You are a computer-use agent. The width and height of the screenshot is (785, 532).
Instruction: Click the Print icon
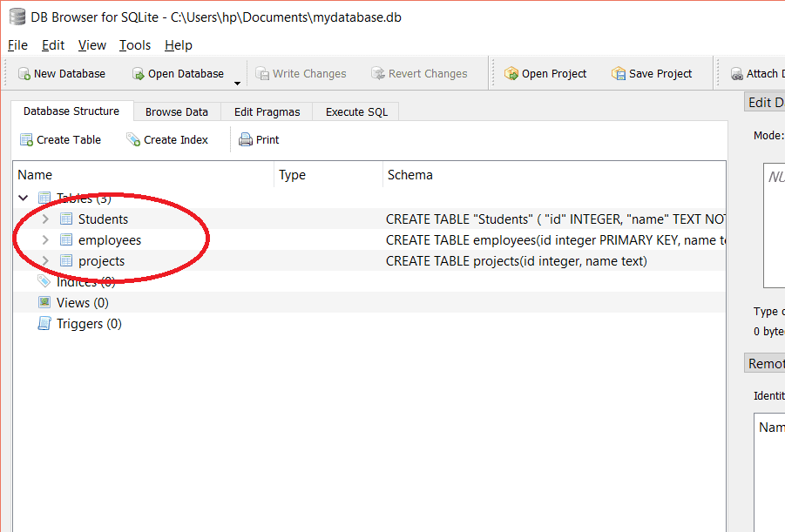(246, 139)
